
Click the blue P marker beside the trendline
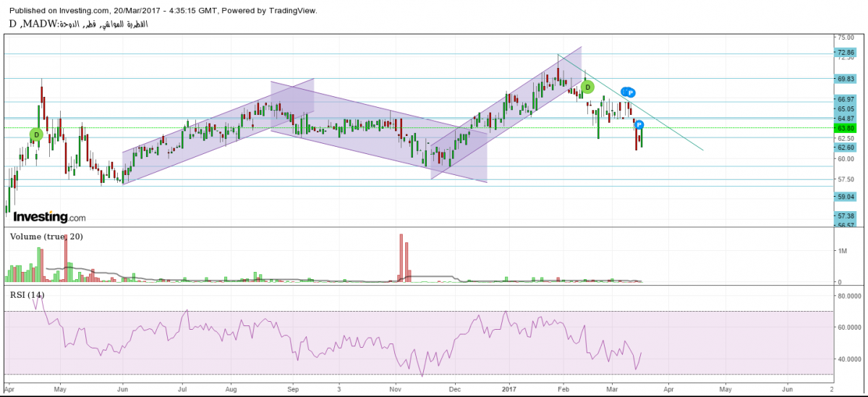point(630,93)
